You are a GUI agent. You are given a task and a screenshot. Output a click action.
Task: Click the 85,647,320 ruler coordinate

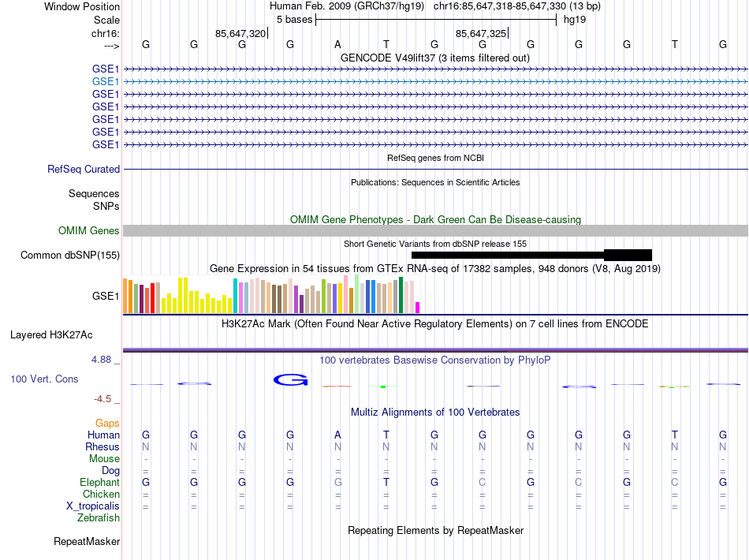pyautogui.click(x=240, y=33)
